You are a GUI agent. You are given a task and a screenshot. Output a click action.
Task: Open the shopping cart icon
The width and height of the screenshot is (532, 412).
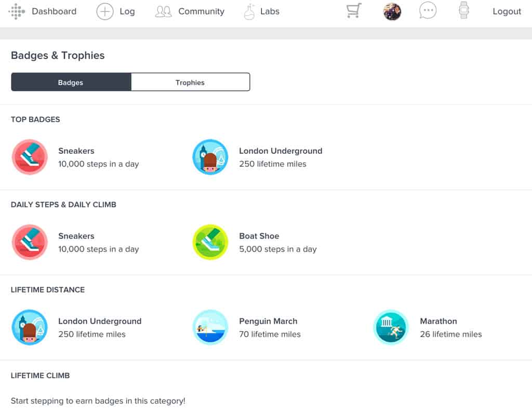click(354, 11)
